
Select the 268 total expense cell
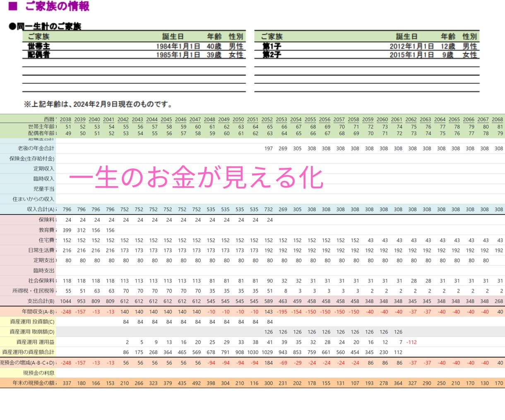(499, 301)
